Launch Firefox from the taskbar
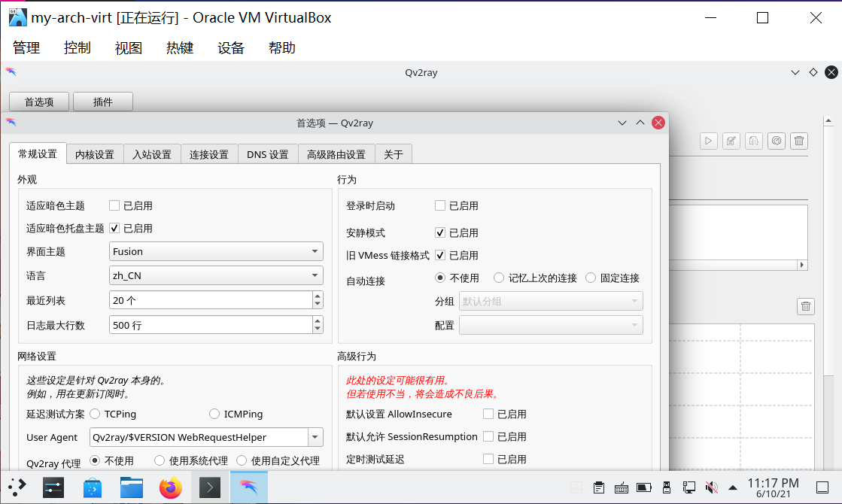 click(170, 487)
